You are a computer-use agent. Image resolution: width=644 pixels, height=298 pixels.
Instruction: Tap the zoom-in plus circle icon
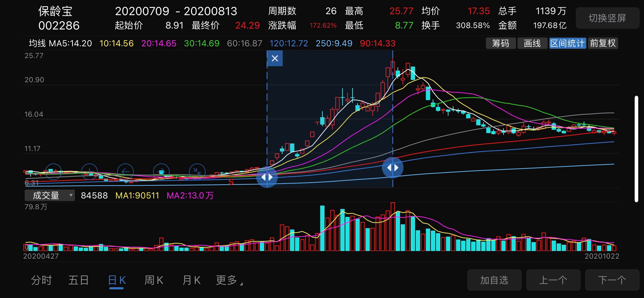point(89,172)
